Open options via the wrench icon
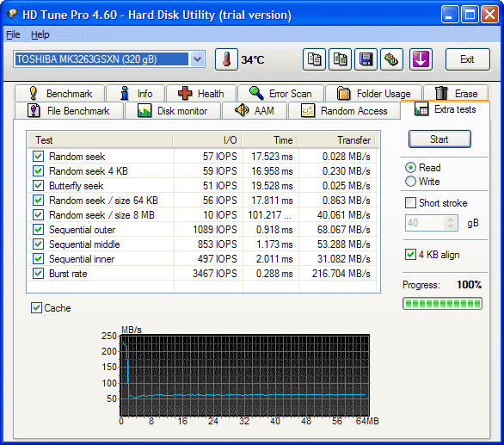Screen dimensions: 504x445 point(391,59)
